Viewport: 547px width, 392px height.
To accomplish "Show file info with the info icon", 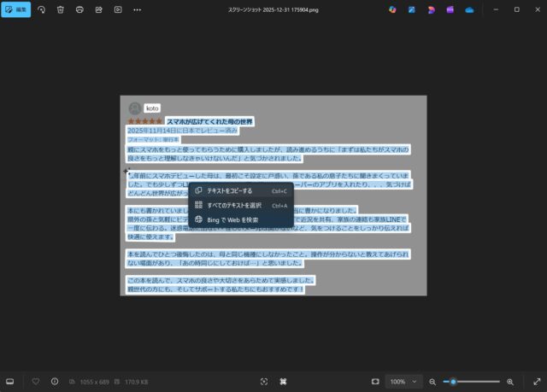I will tap(55, 381).
